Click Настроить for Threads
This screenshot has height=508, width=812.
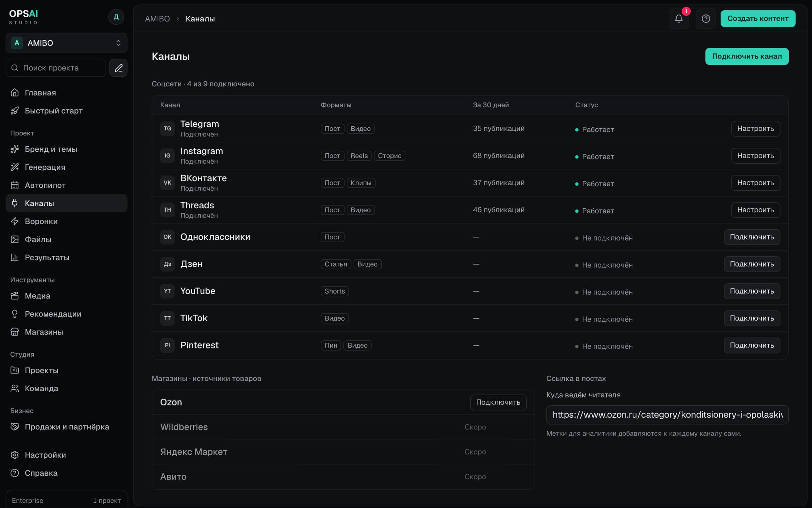click(755, 210)
